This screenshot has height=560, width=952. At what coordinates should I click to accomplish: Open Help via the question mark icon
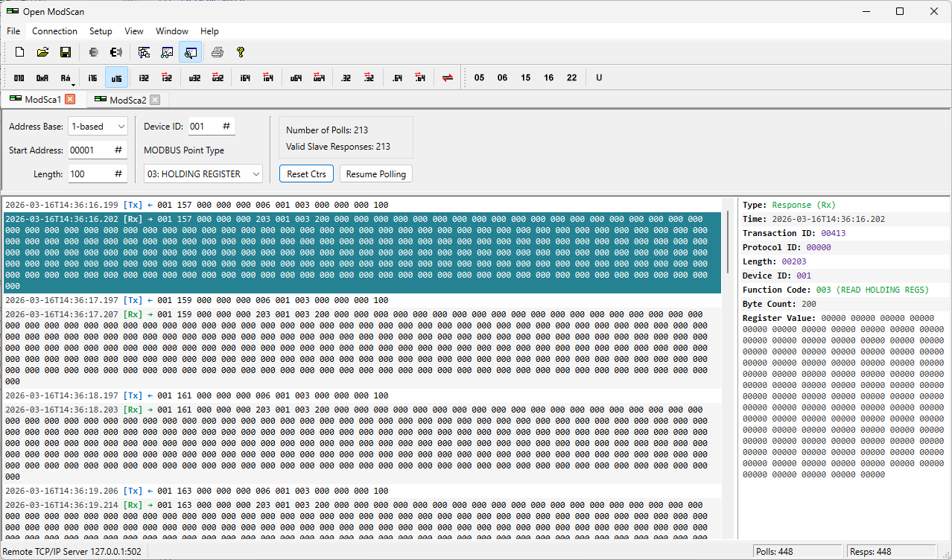click(240, 52)
